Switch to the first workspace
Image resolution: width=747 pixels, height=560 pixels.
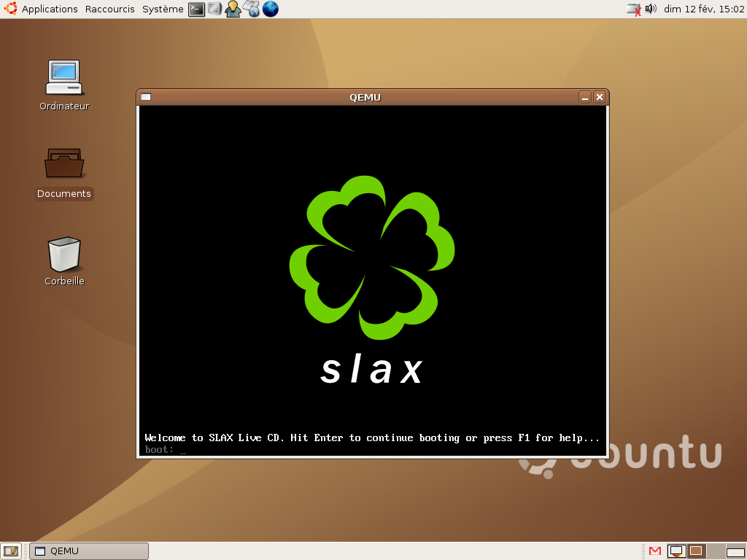coord(676,551)
